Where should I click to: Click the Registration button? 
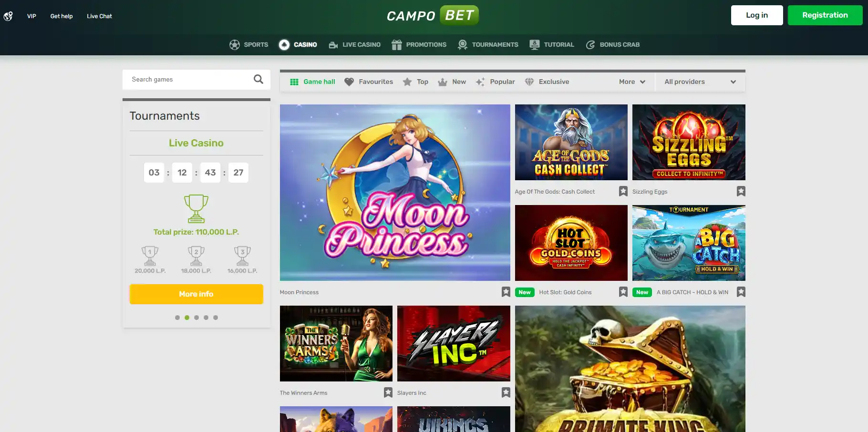(825, 15)
